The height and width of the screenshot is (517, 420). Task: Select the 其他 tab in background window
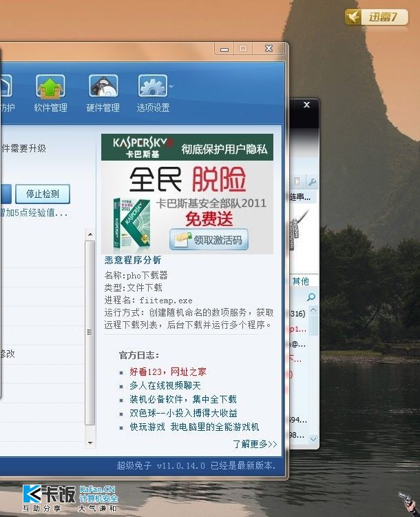301,281
